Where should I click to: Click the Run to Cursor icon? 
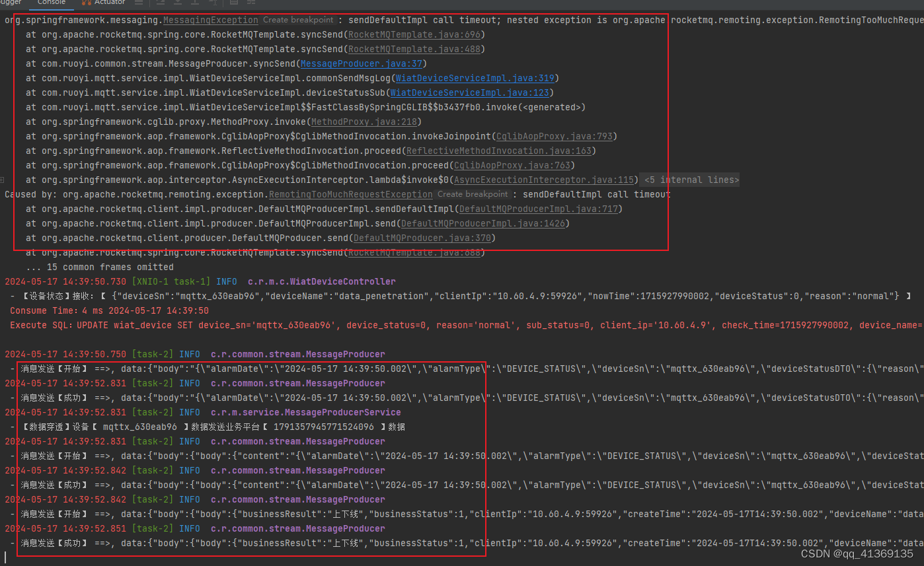[x=213, y=3]
